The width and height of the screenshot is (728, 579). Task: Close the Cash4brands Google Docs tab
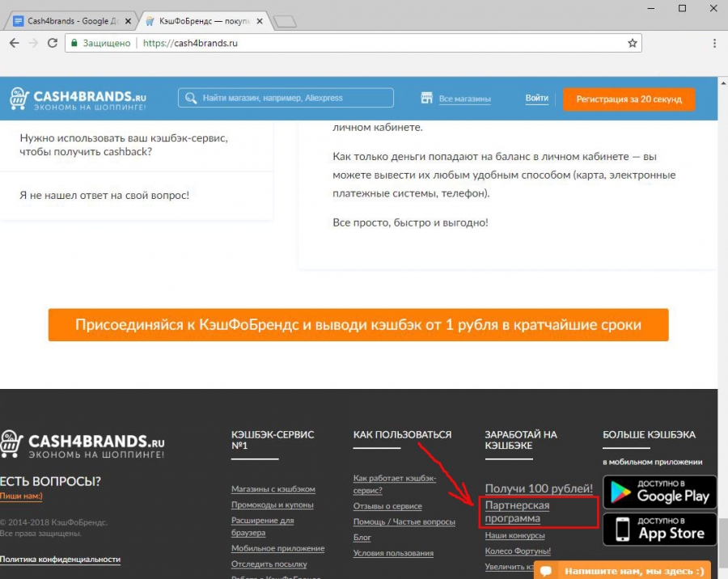[x=128, y=21]
